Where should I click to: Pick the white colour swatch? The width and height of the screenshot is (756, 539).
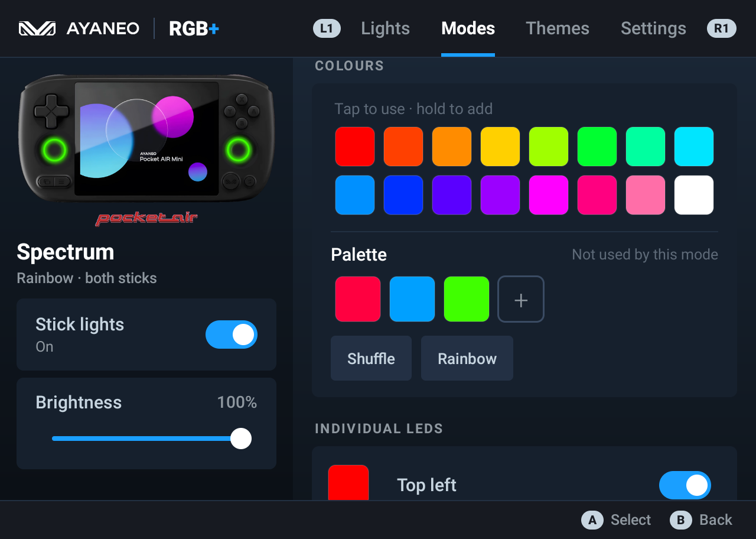click(x=694, y=195)
